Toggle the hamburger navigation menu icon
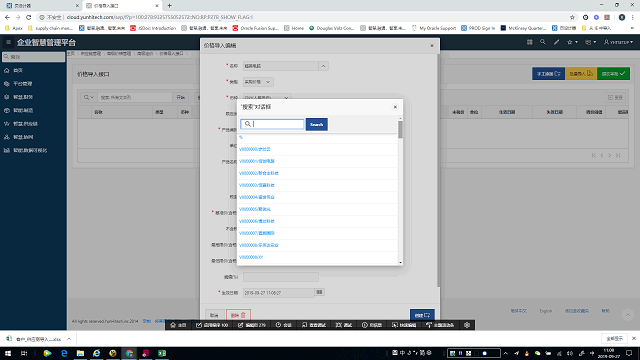 point(8,42)
